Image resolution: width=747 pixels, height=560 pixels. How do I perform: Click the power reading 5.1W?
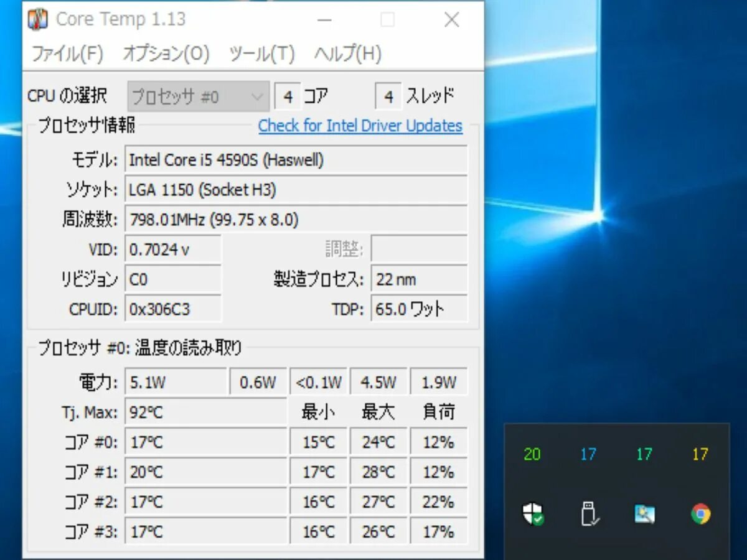pos(176,382)
